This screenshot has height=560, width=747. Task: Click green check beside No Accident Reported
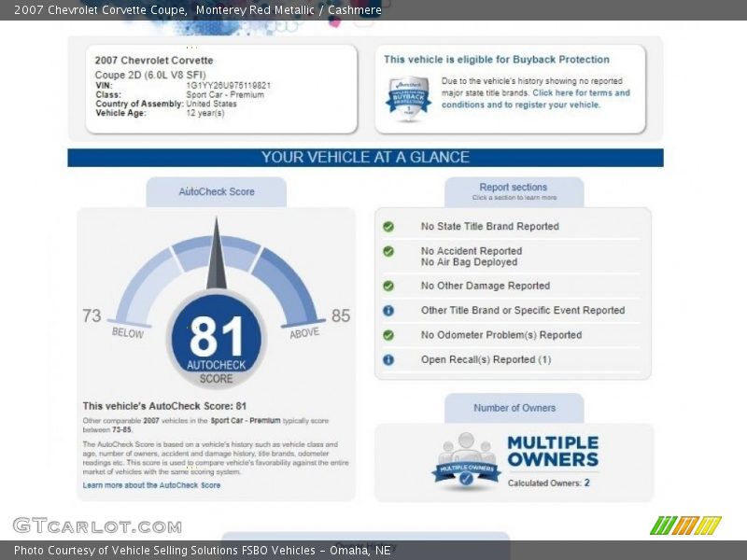[x=388, y=251]
